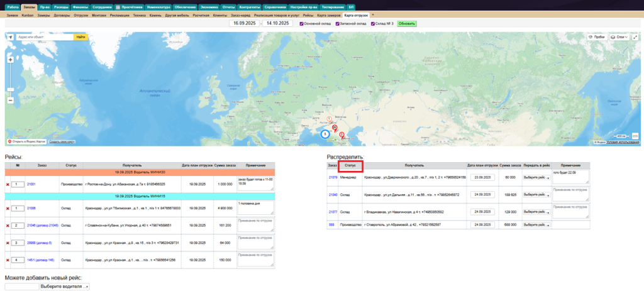Toggle the Пробки traffic layer button
This screenshot has height=291, width=644.
point(596,37)
